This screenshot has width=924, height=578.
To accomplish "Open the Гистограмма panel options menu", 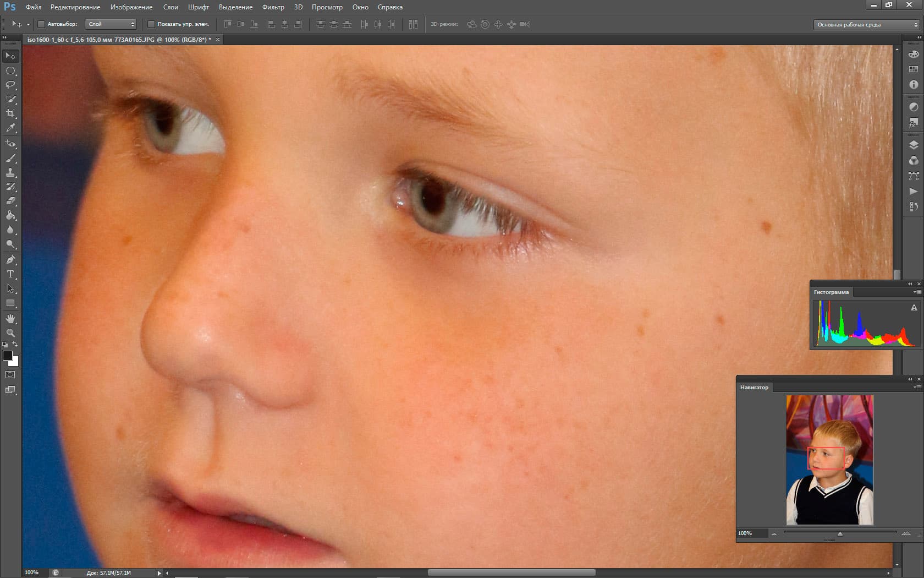I will (917, 292).
